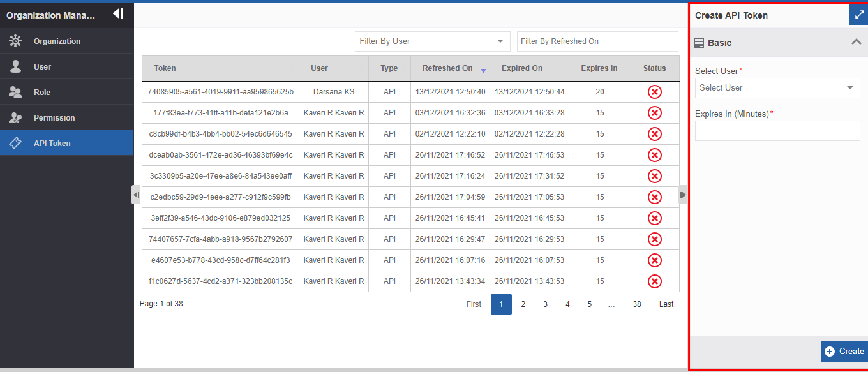This screenshot has width=868, height=372.
Task: Jump to page 38
Action: (x=637, y=304)
